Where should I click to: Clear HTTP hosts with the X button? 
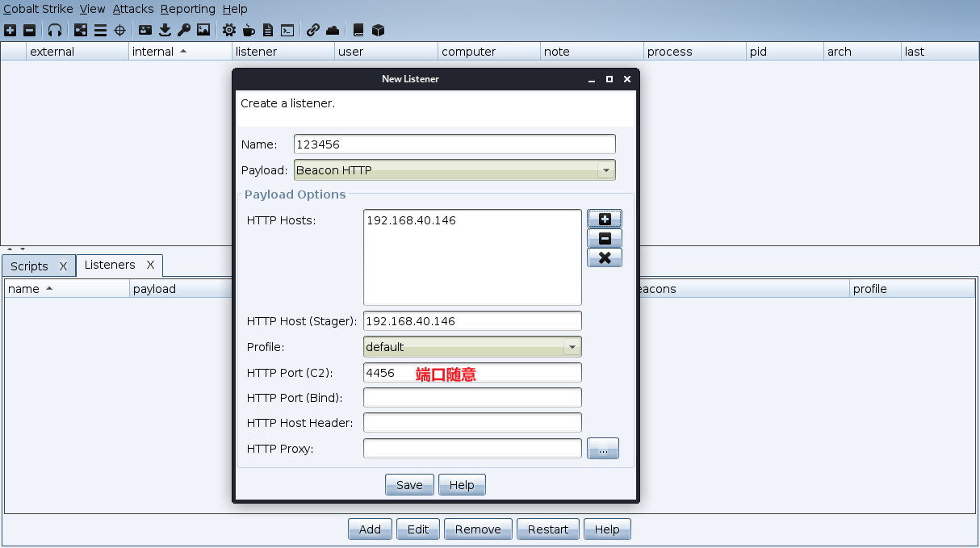tap(605, 257)
